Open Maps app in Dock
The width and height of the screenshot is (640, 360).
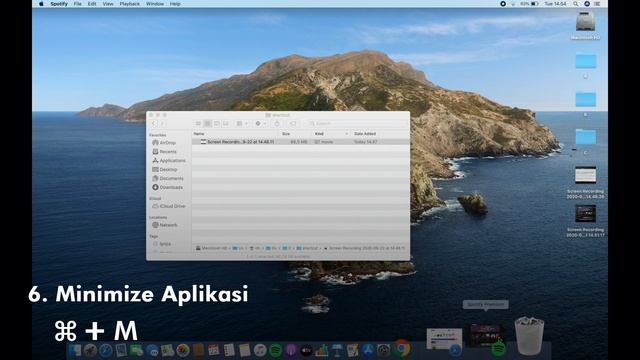[167, 350]
